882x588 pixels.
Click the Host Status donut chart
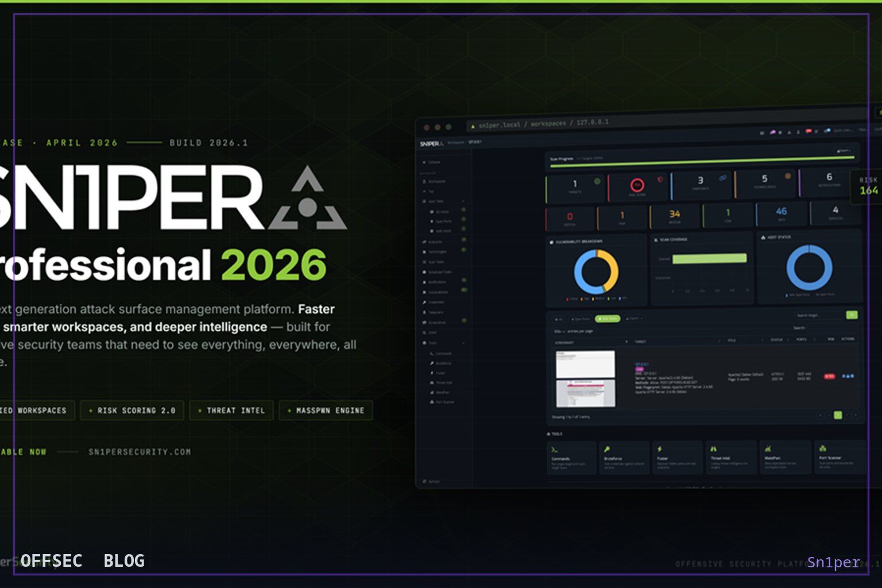[x=809, y=268]
